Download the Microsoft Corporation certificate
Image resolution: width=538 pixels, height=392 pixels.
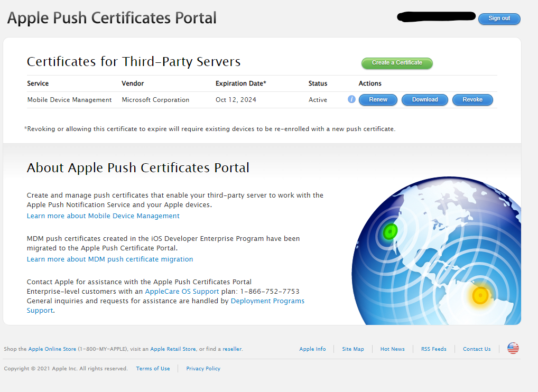425,100
